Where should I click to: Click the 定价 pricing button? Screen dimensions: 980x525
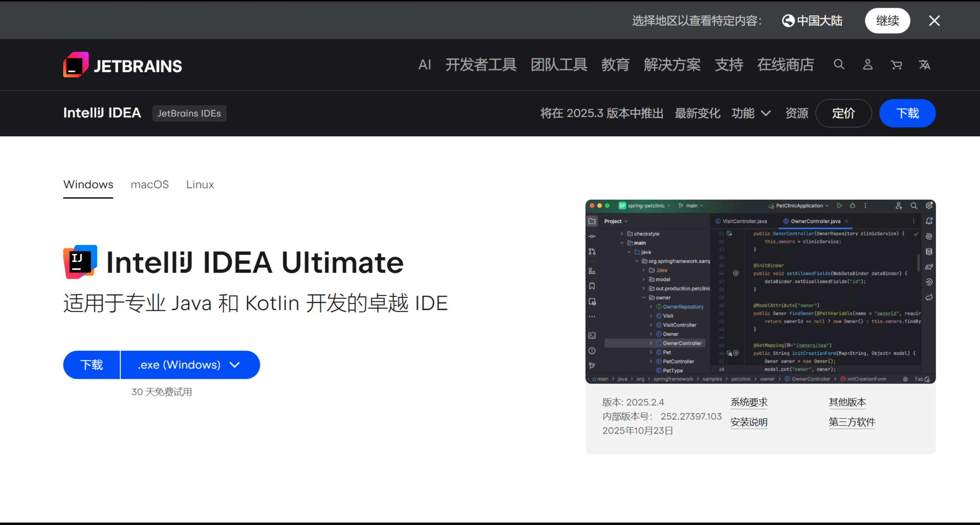coord(843,113)
